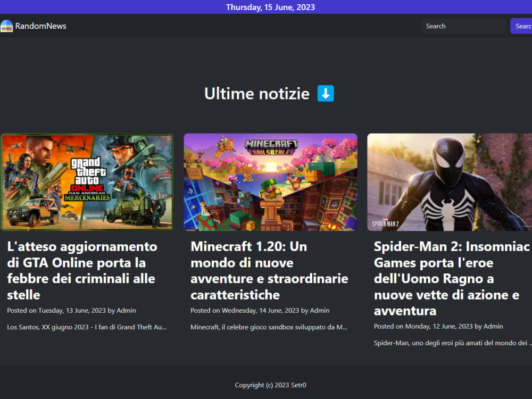Click 'Posted on Wednesday, 14 June, 2023 by Admin'

[x=260, y=311]
